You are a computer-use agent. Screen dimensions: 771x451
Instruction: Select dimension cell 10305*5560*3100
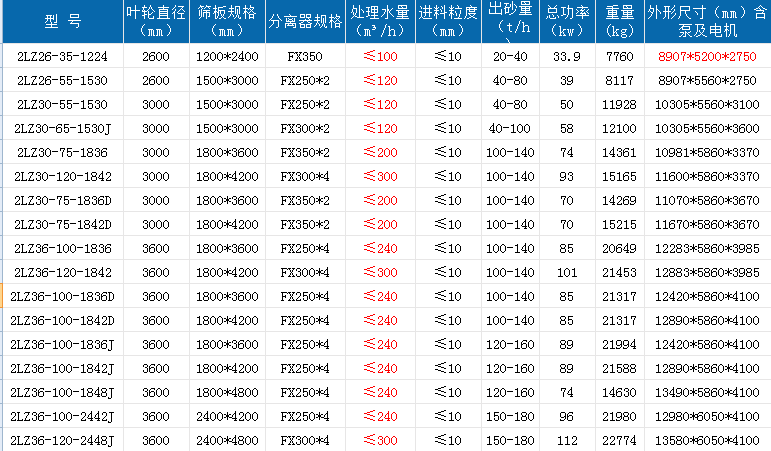pyautogui.click(x=708, y=104)
